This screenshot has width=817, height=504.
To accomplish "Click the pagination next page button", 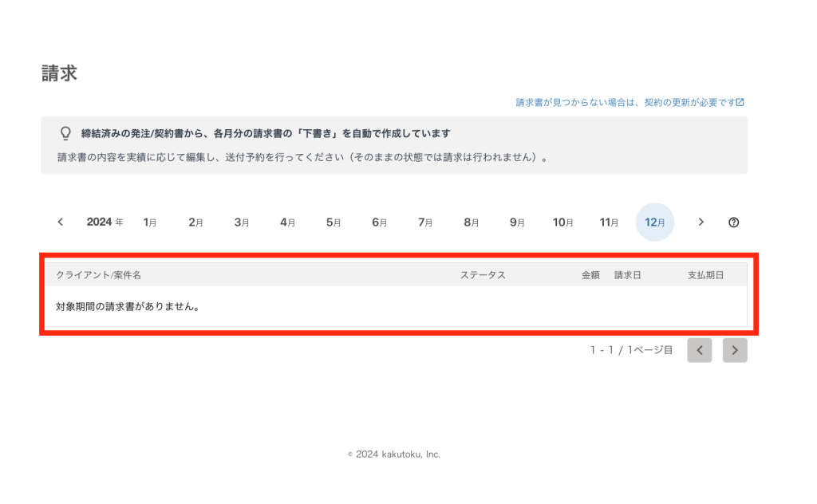I will (735, 350).
